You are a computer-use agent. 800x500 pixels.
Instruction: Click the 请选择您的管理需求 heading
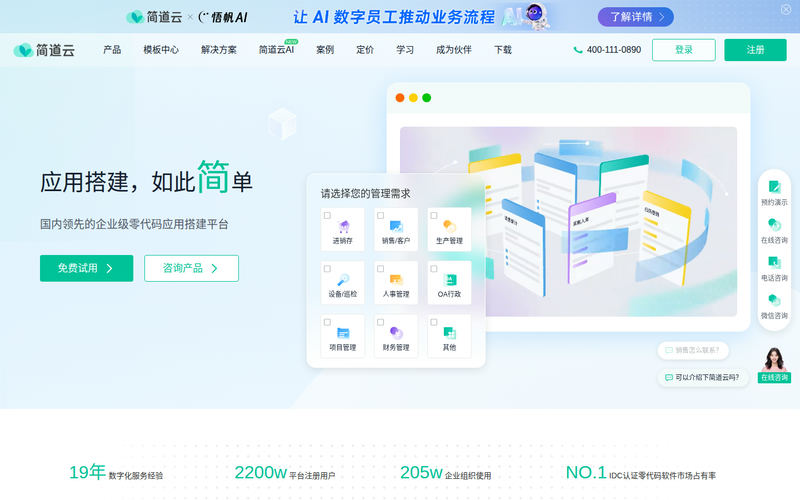pyautogui.click(x=365, y=193)
